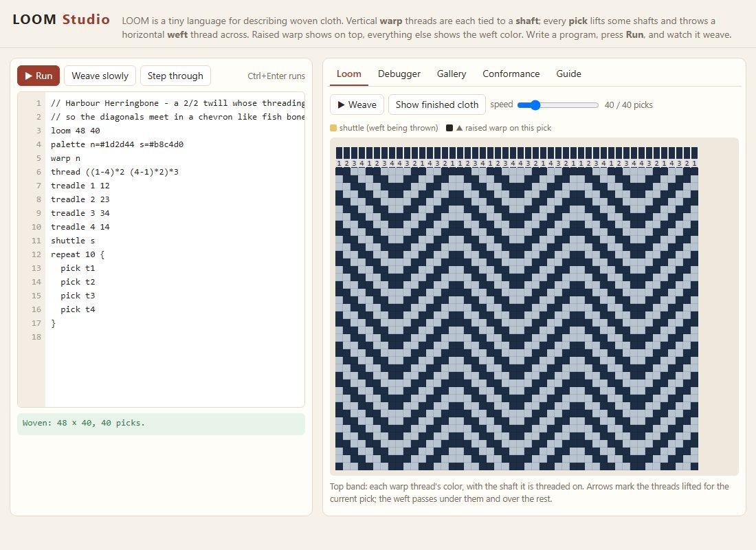Image resolution: width=756 pixels, height=550 pixels.
Task: Click the 'treadle 4 14' line
Action: (x=80, y=227)
